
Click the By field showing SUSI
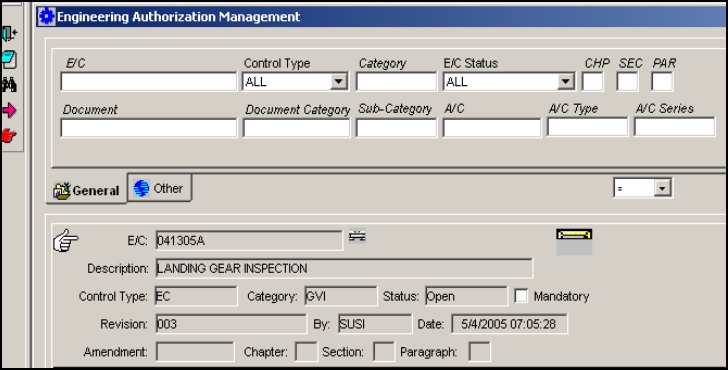[x=375, y=324]
